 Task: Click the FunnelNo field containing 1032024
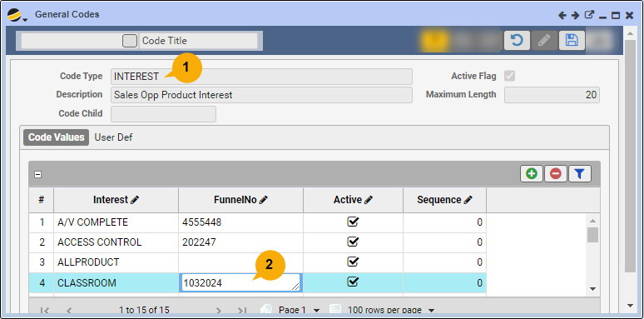240,283
